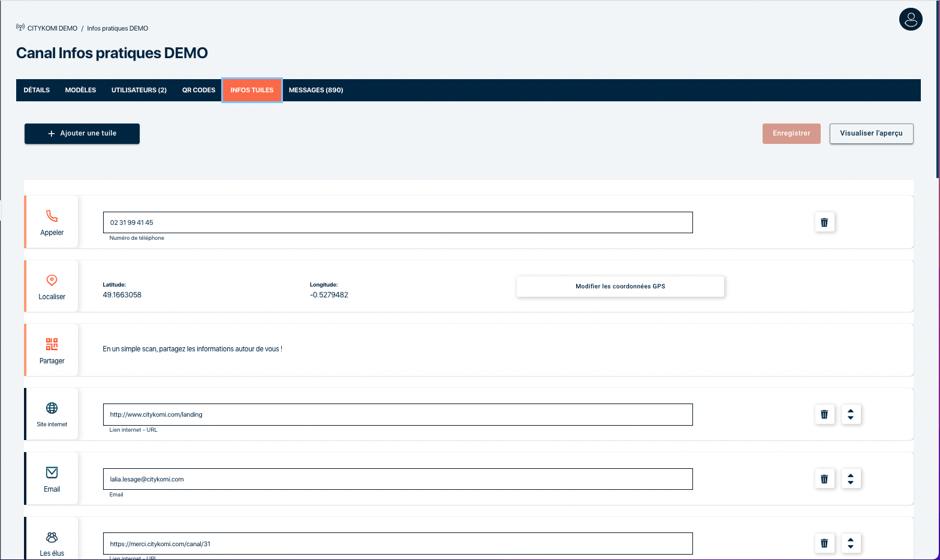Focus the lalia.lesage@citykomi.com email field
Viewport: 940px width, 560px height.
tap(397, 479)
